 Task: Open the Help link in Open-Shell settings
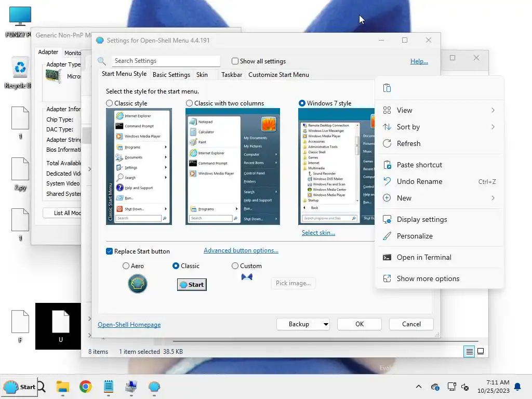419,61
